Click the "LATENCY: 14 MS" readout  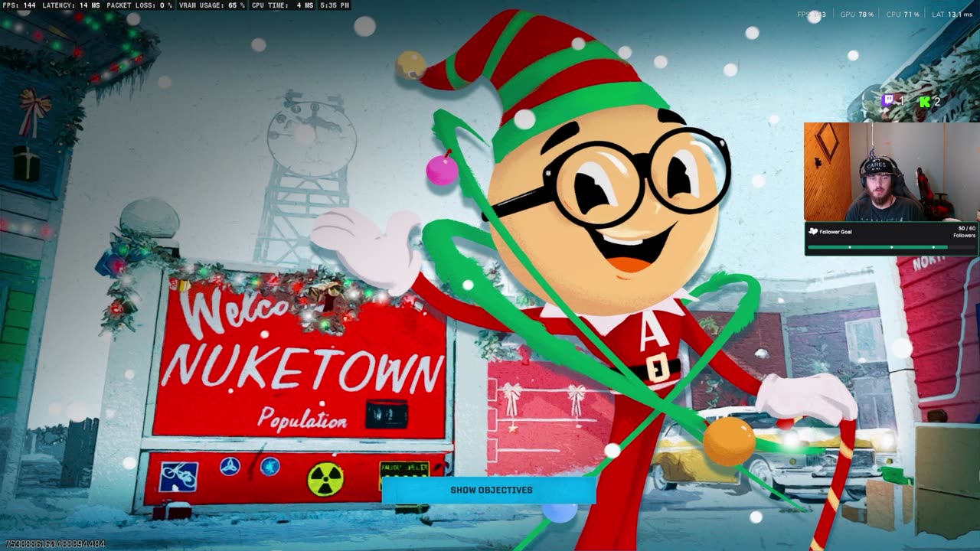[72, 5]
